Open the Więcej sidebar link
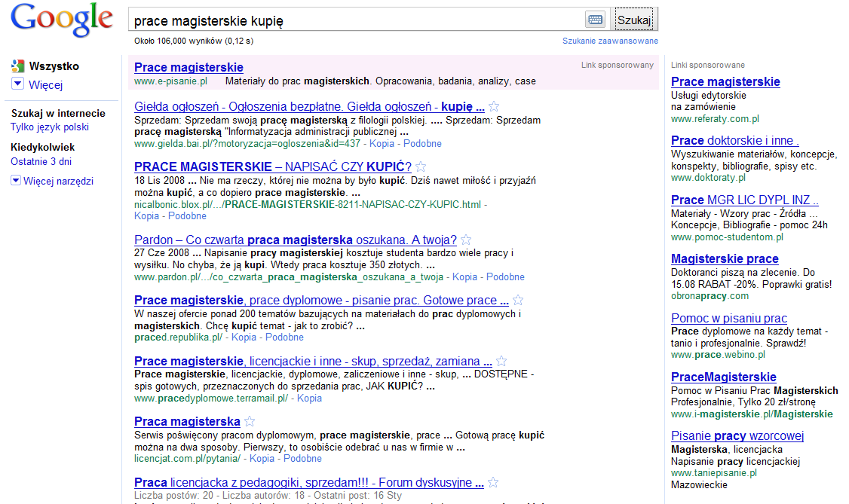 pos(45,85)
